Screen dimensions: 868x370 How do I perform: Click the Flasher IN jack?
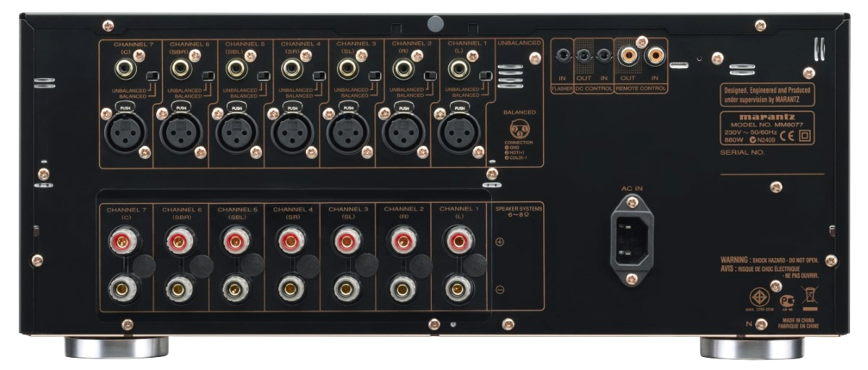click(562, 54)
